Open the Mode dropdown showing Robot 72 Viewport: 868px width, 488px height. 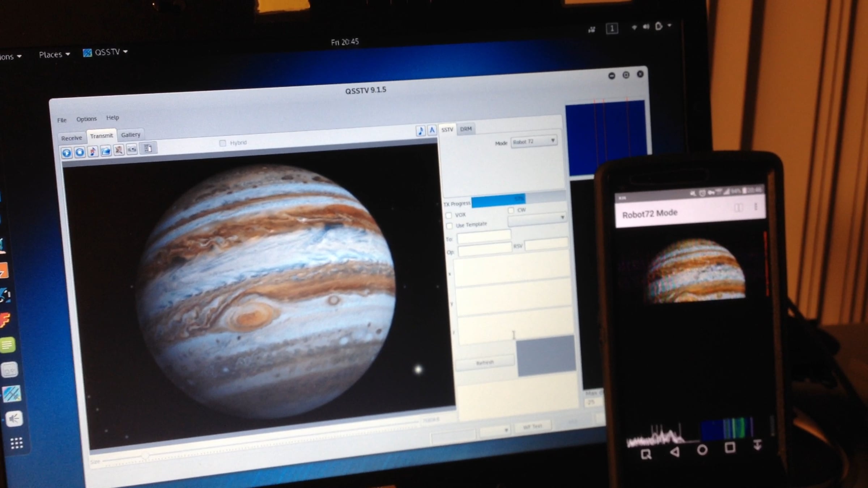click(534, 141)
